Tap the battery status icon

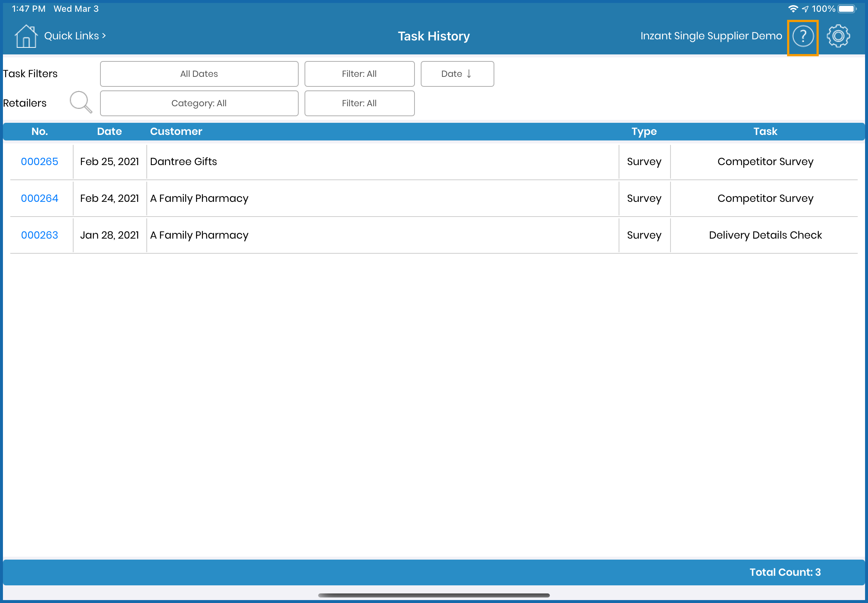846,9
